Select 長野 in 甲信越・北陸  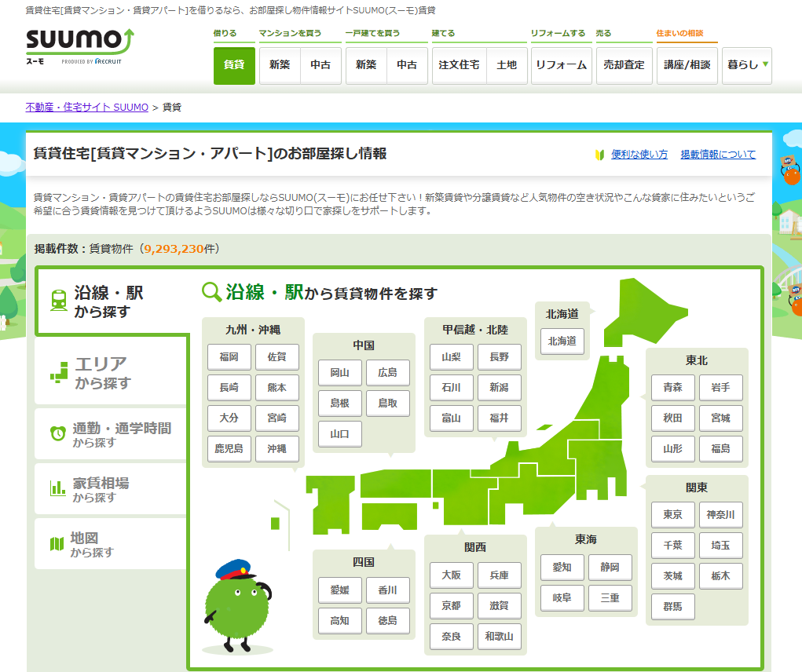pos(500,356)
